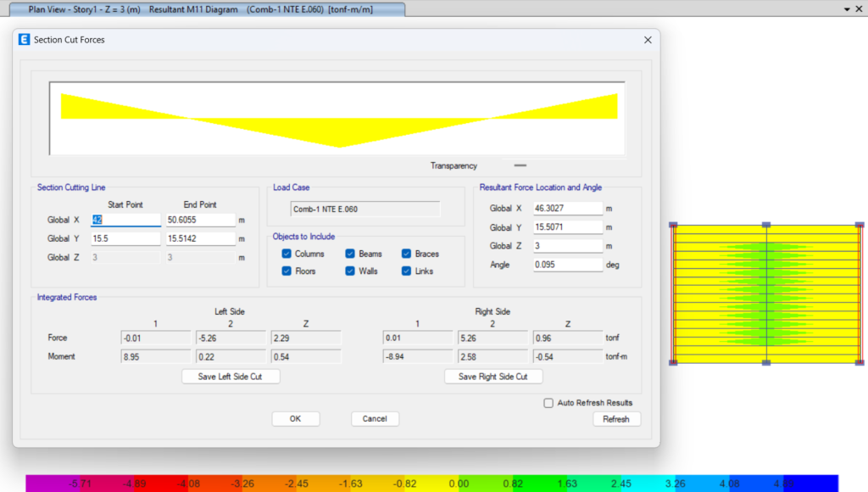Toggle the Floors object checkbox
This screenshot has height=492, width=868.
coord(287,271)
